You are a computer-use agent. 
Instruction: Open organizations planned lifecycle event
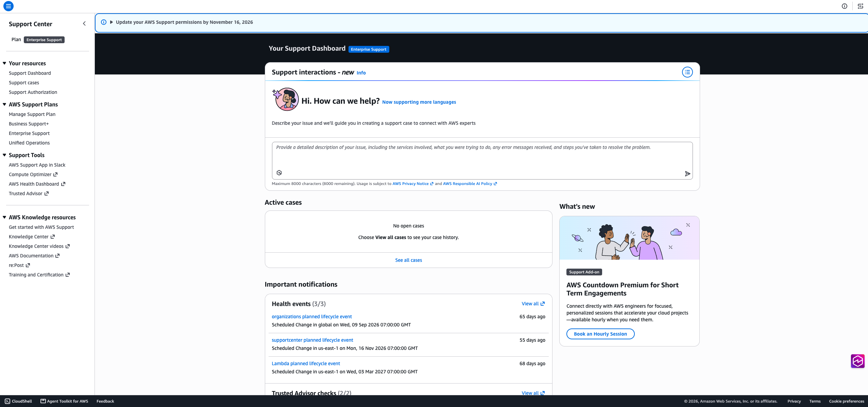click(x=311, y=317)
